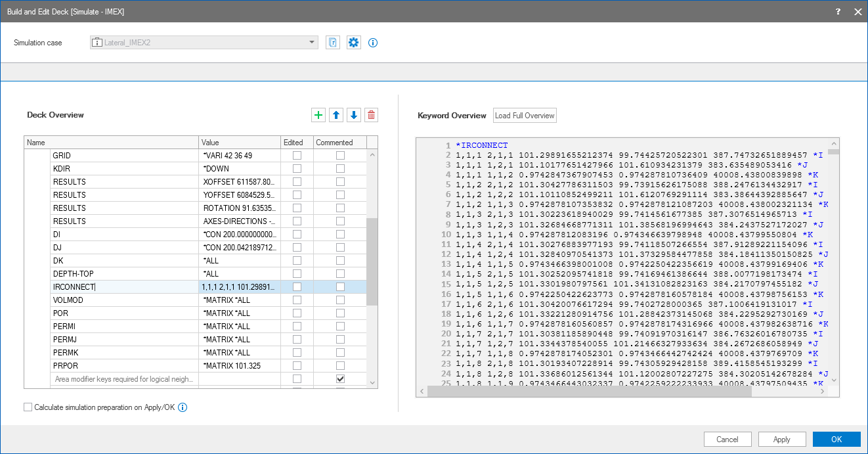Toggle the Edited checkbox for GRID row
This screenshot has height=454, width=868.
point(297,156)
